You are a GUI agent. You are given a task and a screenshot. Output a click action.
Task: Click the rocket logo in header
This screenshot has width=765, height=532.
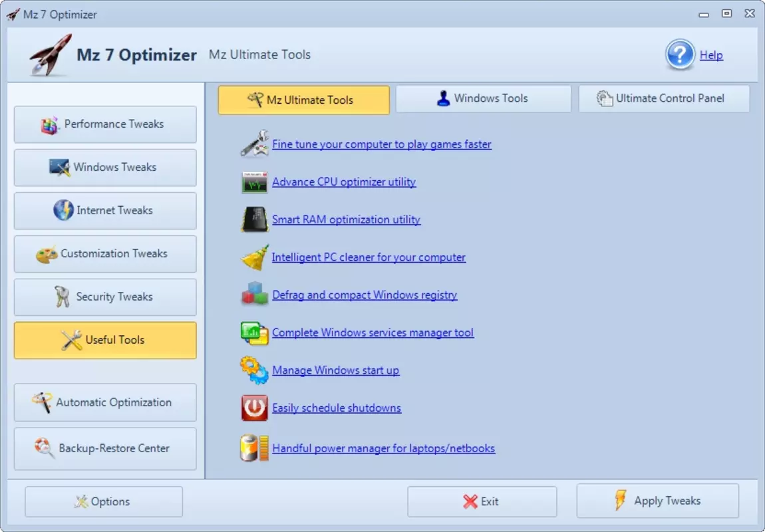click(x=49, y=55)
